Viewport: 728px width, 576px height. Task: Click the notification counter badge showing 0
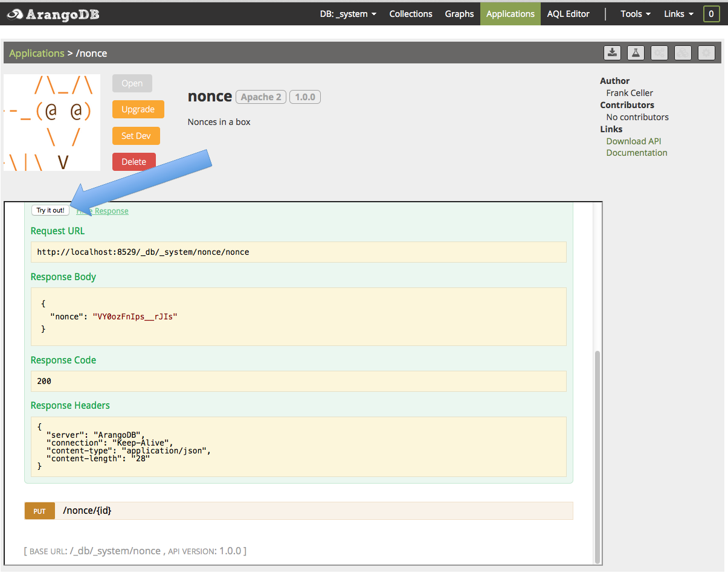(x=711, y=14)
